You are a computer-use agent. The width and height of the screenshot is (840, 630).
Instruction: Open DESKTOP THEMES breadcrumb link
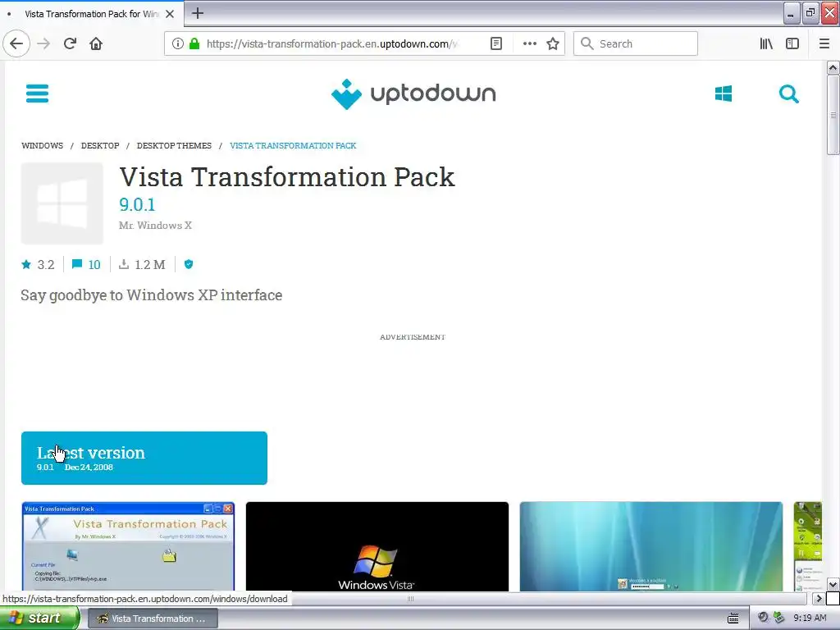[174, 146]
